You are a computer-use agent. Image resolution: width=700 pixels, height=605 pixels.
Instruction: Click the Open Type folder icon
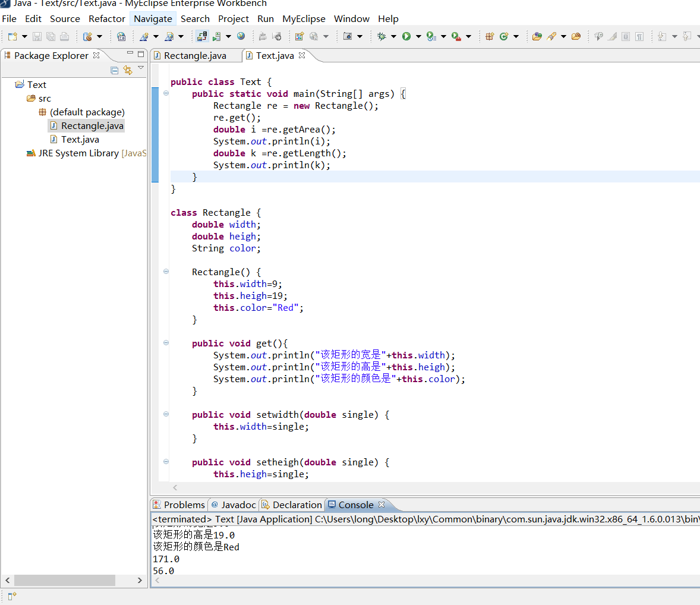pos(537,36)
